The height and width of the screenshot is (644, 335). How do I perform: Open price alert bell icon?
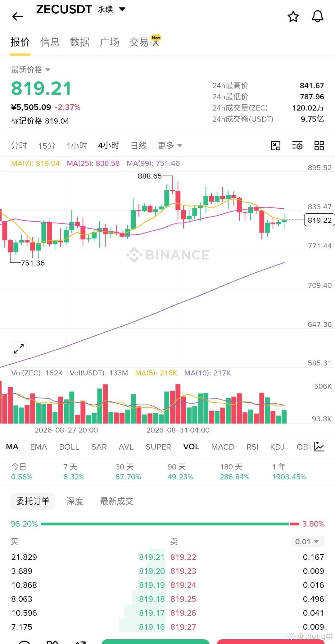click(318, 16)
